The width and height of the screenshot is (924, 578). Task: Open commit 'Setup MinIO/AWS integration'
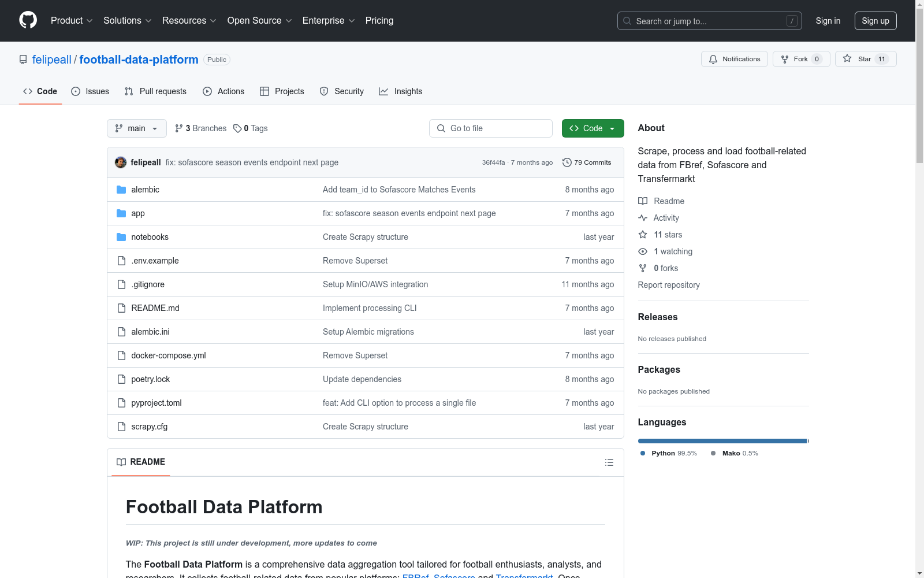[x=375, y=284]
